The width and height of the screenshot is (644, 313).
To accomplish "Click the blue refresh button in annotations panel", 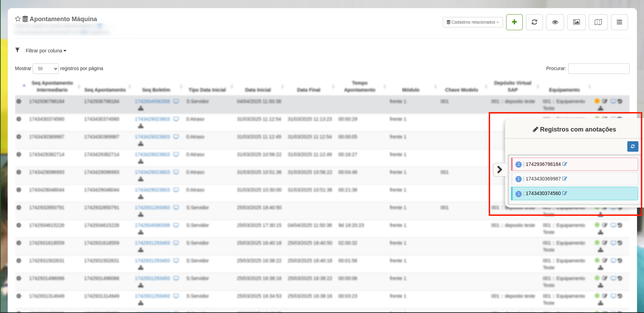I will [633, 146].
